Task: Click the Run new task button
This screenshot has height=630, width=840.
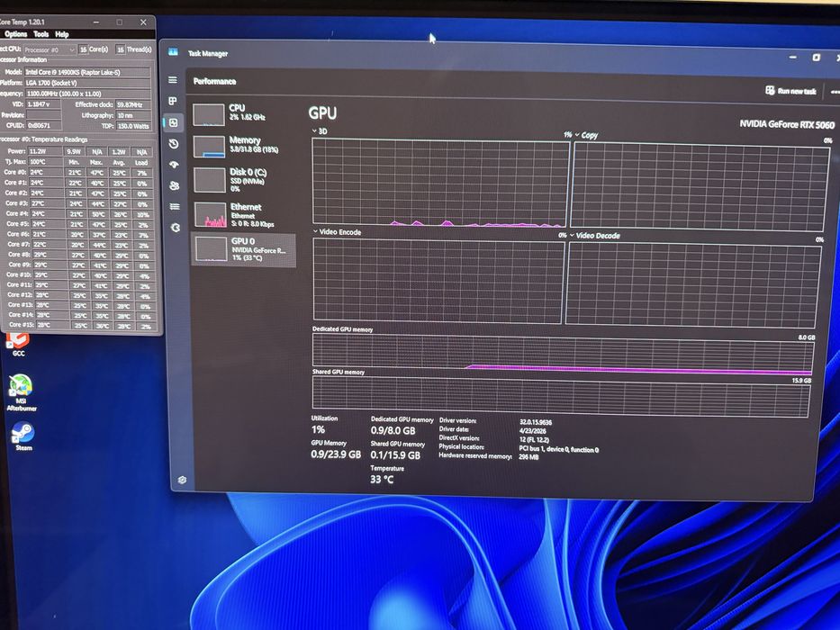Action: (790, 91)
